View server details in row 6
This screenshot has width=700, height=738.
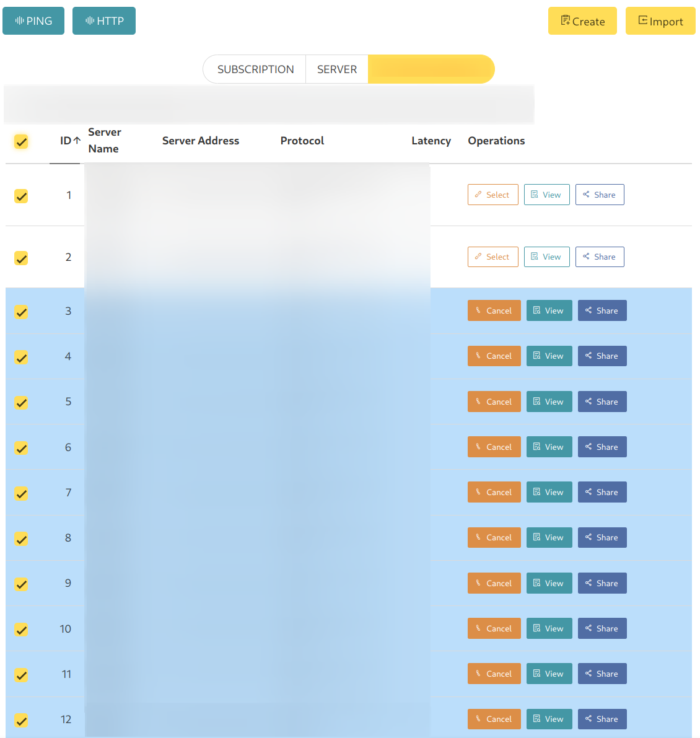coord(549,447)
